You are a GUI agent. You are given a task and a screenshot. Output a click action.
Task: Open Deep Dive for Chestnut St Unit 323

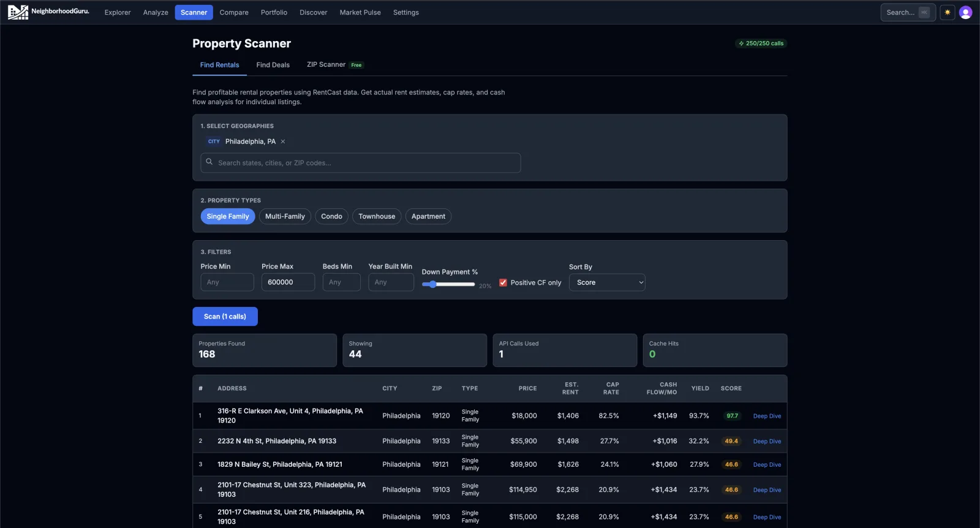767,490
